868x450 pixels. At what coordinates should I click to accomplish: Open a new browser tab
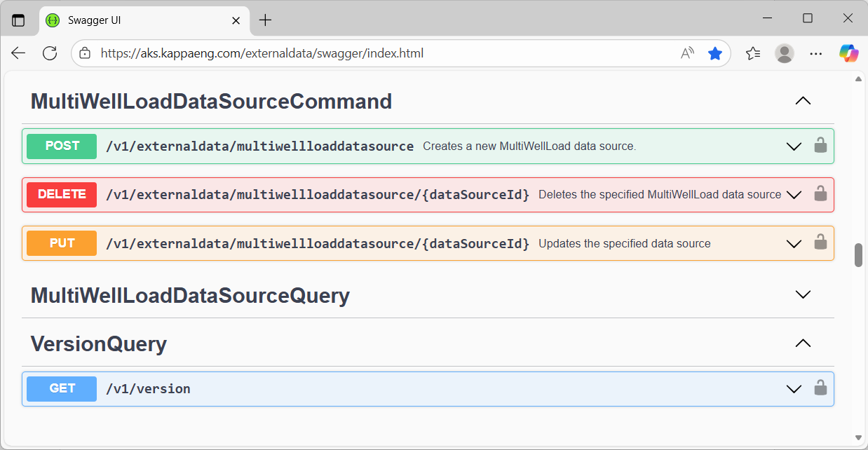pyautogui.click(x=265, y=20)
